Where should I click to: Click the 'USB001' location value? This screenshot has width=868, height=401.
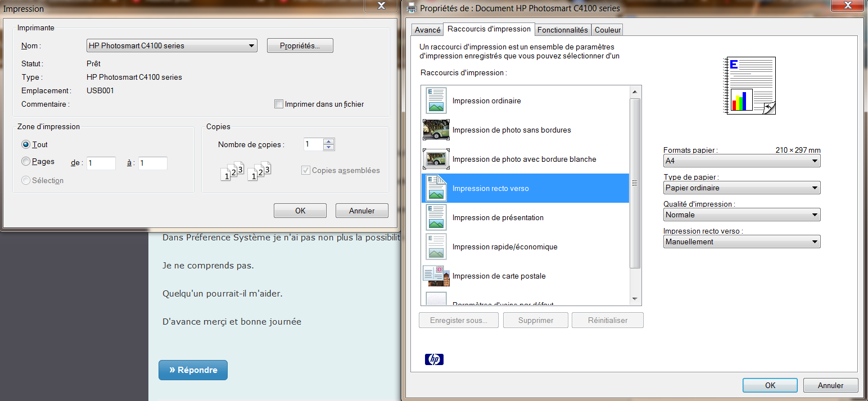click(x=100, y=90)
